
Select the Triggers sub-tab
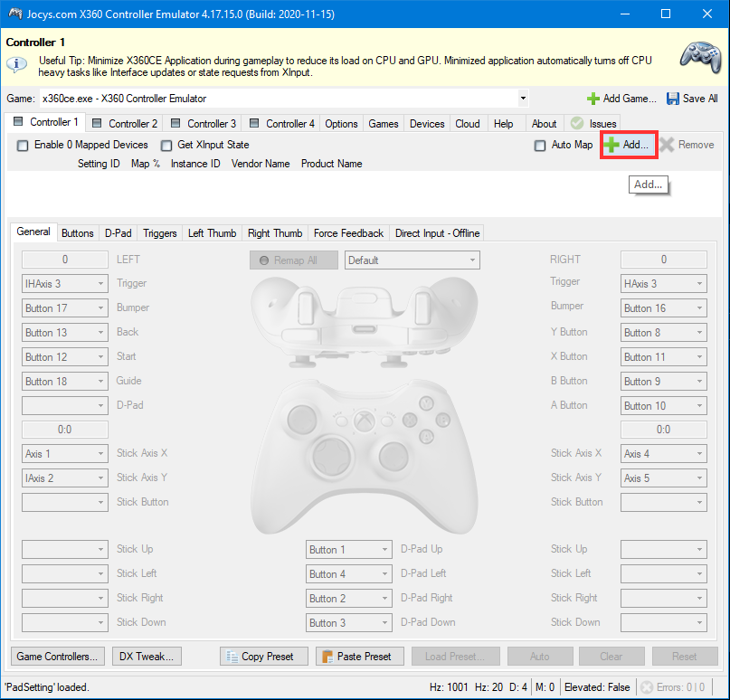[160, 233]
